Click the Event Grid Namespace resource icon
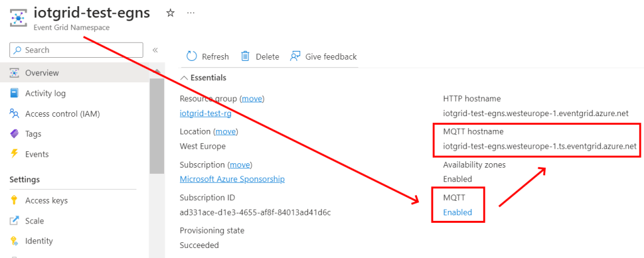This screenshot has width=644, height=258. (x=21, y=18)
